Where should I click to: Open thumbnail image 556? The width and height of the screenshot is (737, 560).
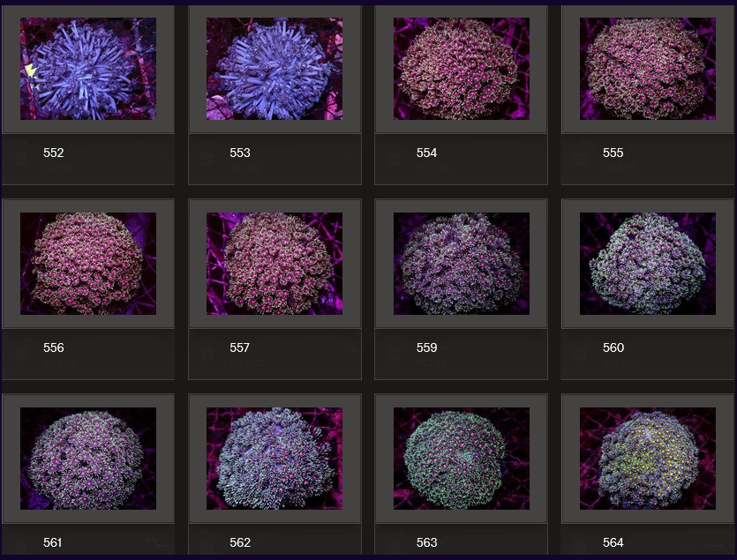point(88,264)
